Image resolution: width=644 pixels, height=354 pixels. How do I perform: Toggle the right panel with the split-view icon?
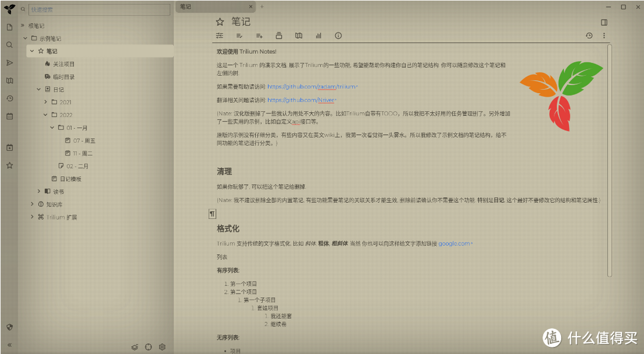[604, 21]
